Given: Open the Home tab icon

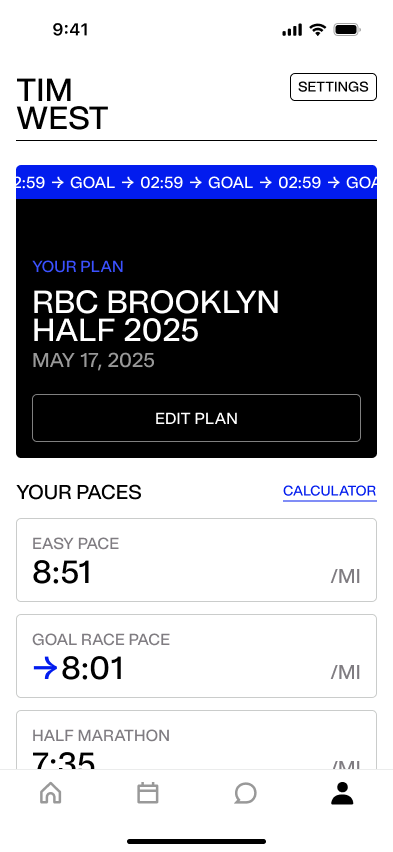Looking at the screenshot, I should (51, 793).
